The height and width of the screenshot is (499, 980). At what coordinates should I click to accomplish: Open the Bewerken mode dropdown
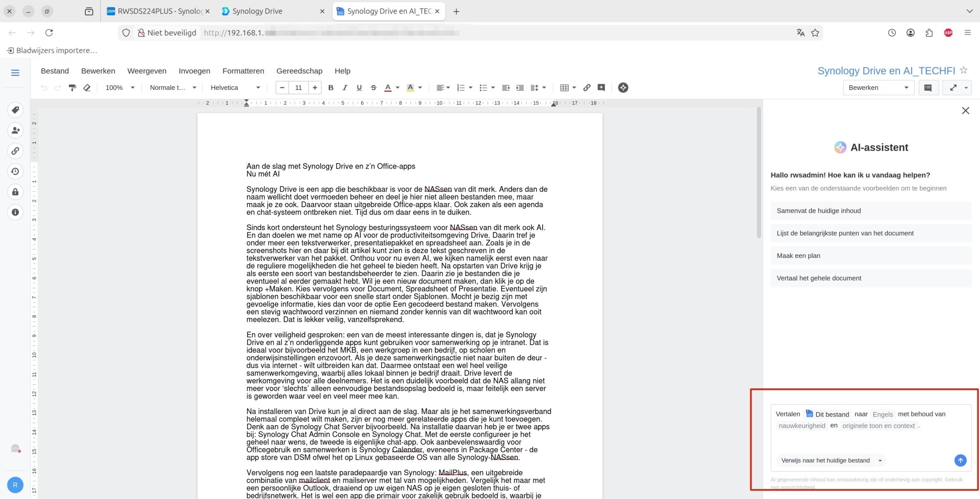pos(878,88)
